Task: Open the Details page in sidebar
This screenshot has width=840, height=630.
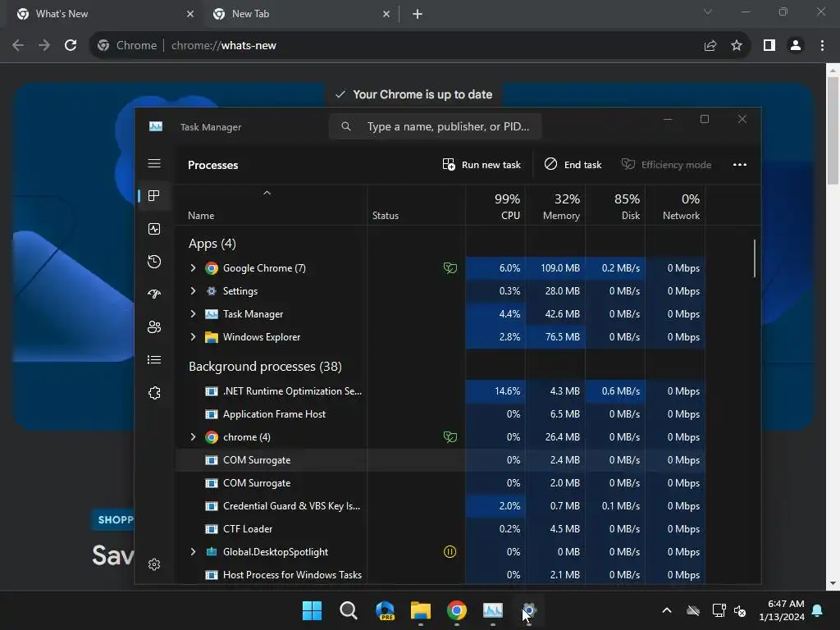Action: click(x=154, y=360)
